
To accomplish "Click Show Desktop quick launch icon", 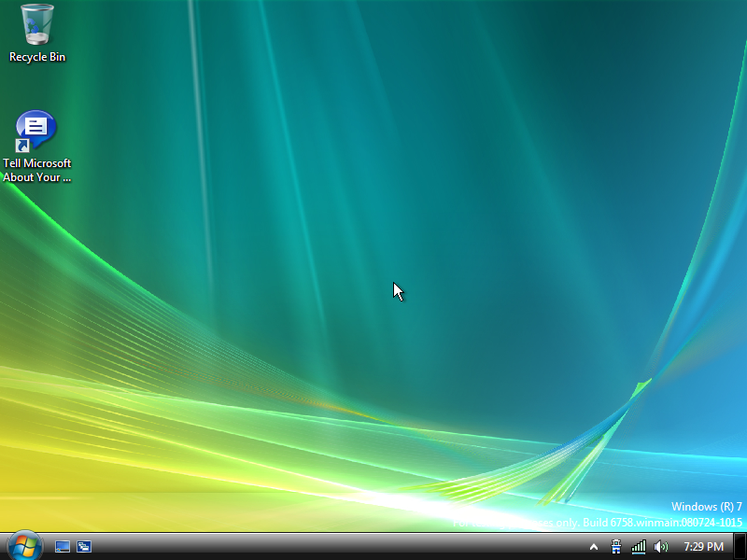I will point(63,547).
